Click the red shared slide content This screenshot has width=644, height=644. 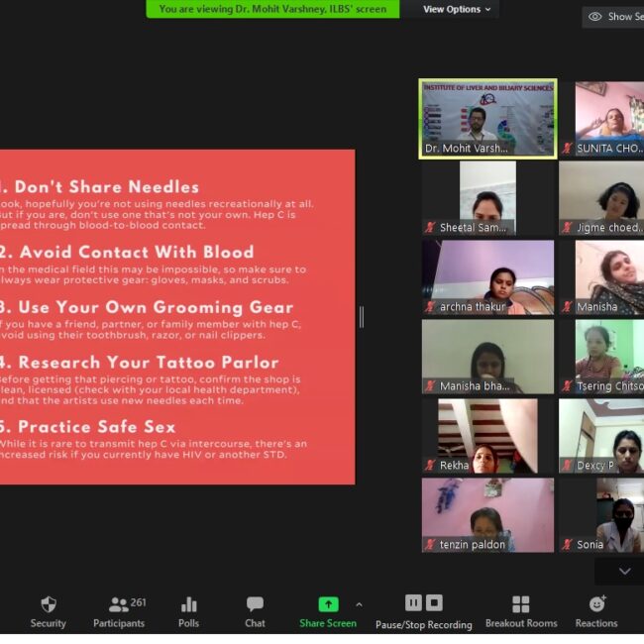click(176, 317)
